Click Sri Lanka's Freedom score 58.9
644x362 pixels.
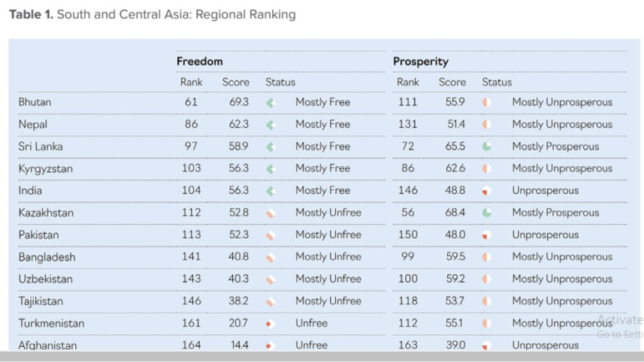(238, 146)
